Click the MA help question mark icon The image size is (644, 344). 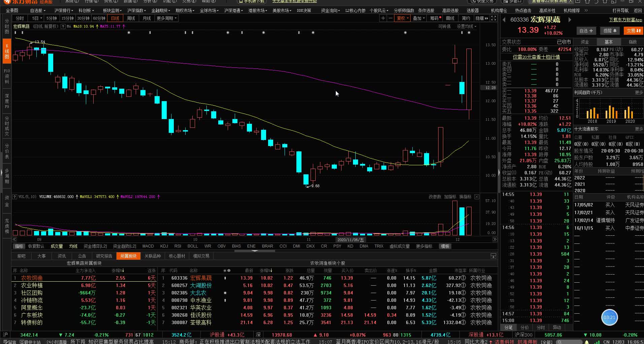63,26
